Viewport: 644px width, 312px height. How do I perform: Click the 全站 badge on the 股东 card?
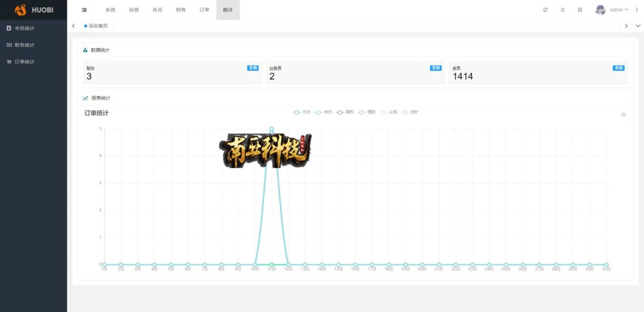click(x=253, y=68)
